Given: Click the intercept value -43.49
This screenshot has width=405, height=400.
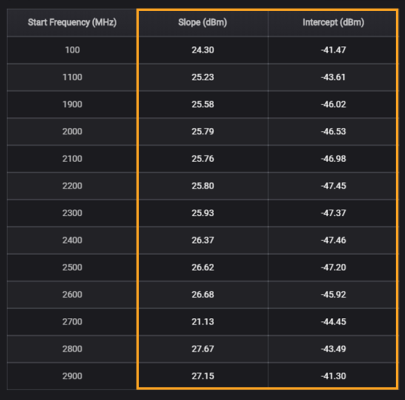Looking at the screenshot, I should tap(333, 349).
